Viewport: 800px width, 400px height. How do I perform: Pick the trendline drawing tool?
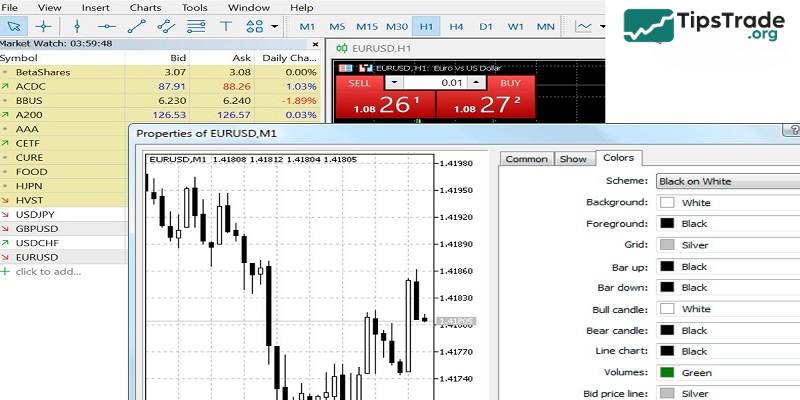(135, 26)
